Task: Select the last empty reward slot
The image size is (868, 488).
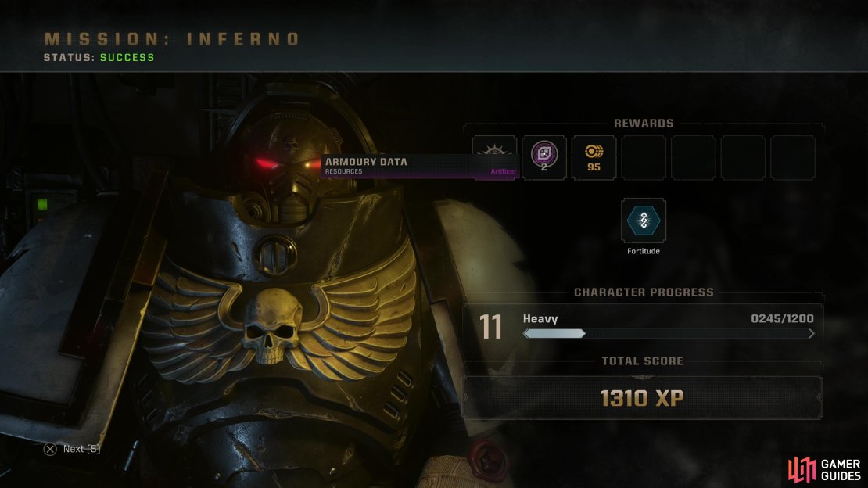Action: (793, 157)
